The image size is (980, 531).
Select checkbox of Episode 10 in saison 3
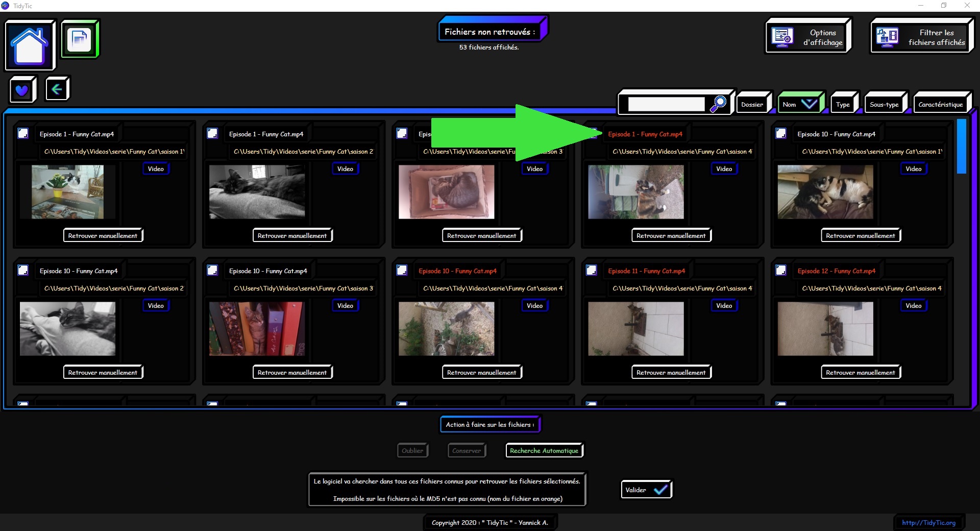tap(212, 270)
